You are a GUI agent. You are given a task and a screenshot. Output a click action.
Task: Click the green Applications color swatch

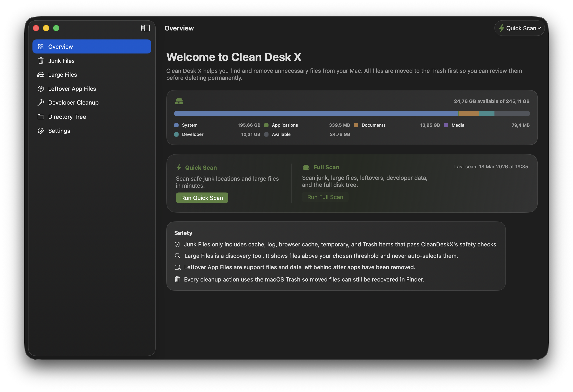(x=266, y=125)
